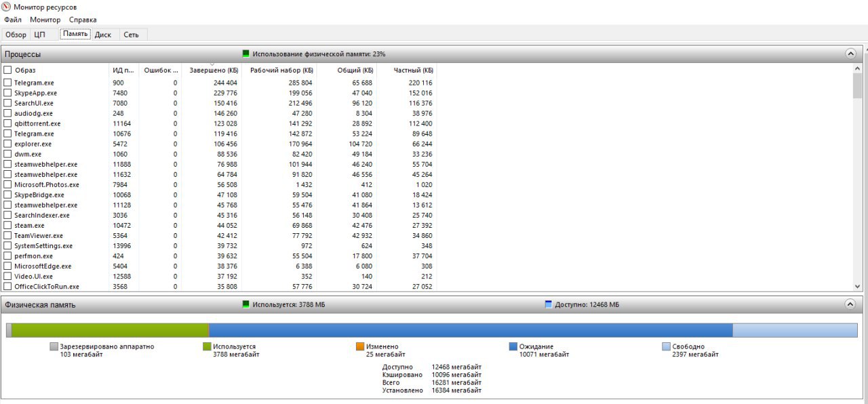Switch to the Диск tab
Viewport: 868px width, 404px height.
[x=103, y=35]
